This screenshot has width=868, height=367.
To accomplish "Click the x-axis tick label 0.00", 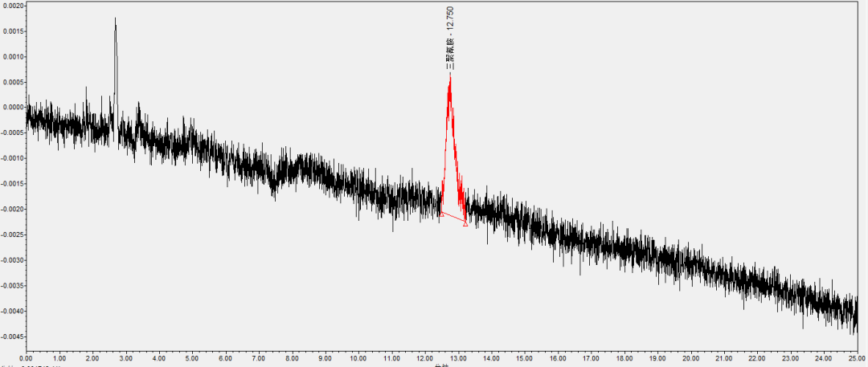I will click(x=27, y=358).
